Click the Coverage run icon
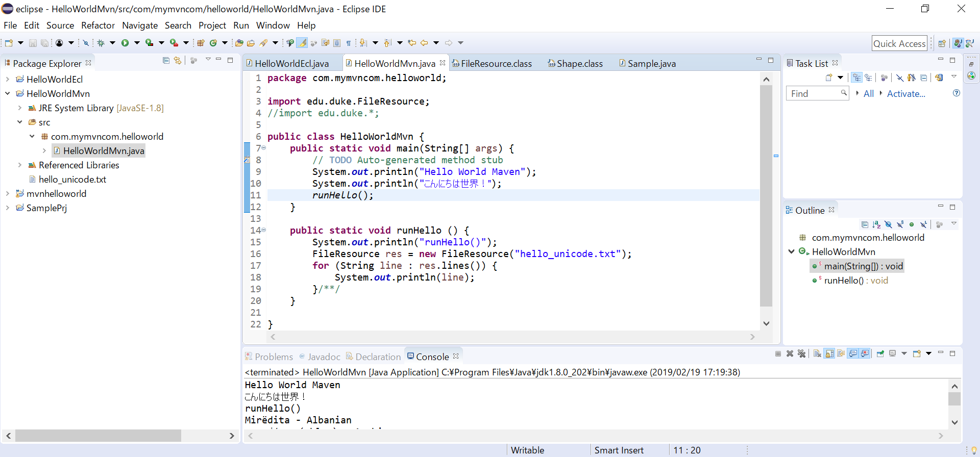Viewport: 980px width, 457px height. coord(149,43)
